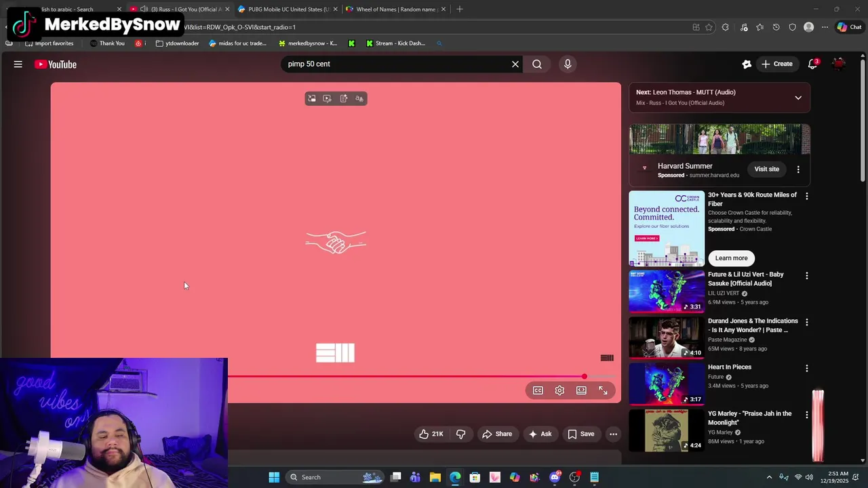Click first icon in the player's floating toolbar

pyautogui.click(x=311, y=99)
